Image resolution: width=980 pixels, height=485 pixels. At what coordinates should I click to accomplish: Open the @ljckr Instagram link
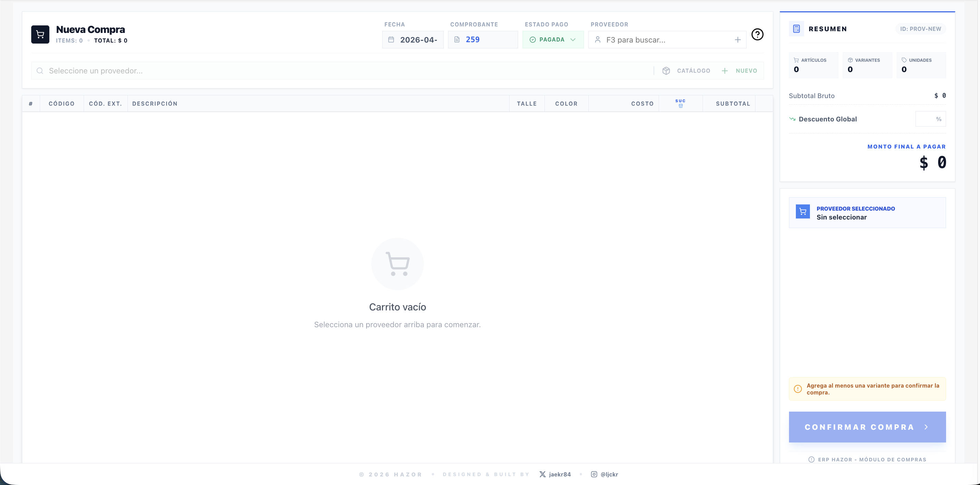tap(605, 474)
